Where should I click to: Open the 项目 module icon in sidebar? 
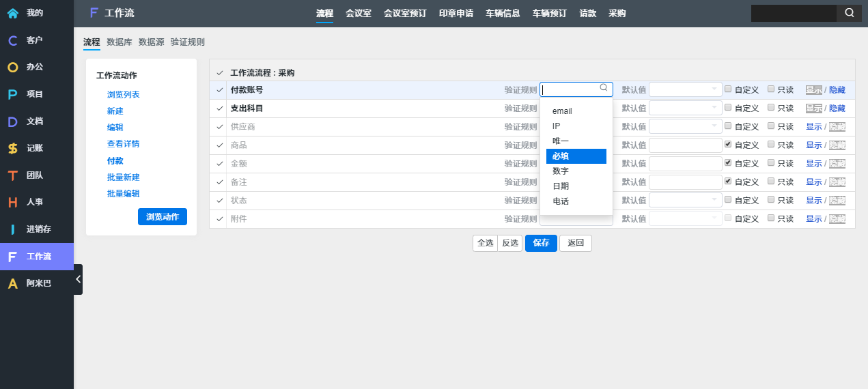pyautogui.click(x=12, y=94)
